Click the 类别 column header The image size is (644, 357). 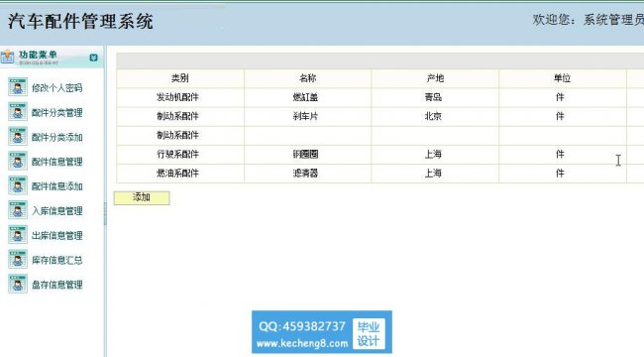(180, 78)
